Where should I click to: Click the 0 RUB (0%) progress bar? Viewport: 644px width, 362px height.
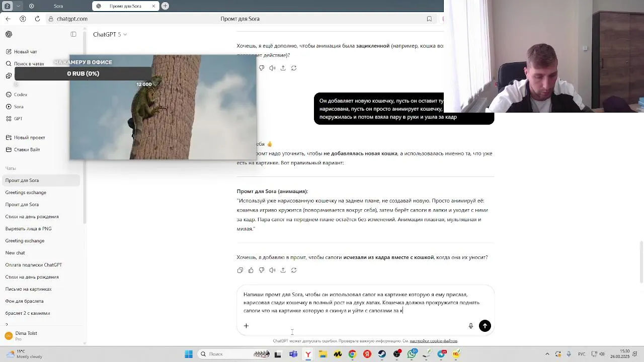coord(83,73)
